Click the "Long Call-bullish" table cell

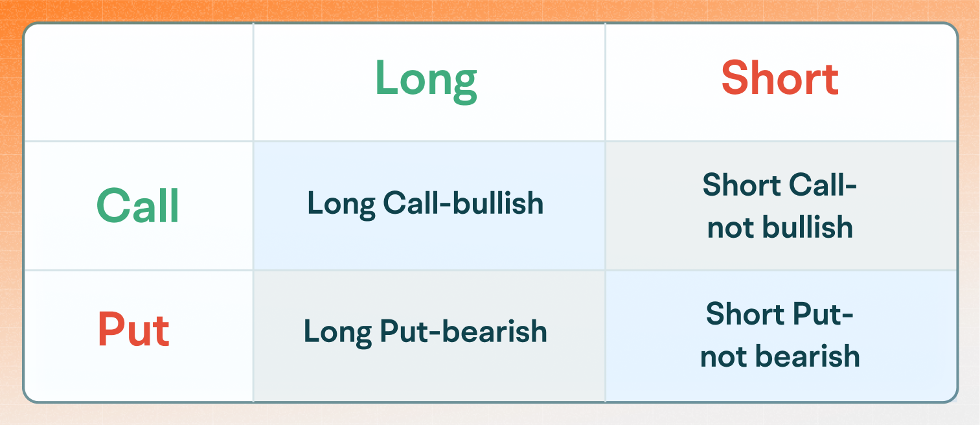click(426, 205)
